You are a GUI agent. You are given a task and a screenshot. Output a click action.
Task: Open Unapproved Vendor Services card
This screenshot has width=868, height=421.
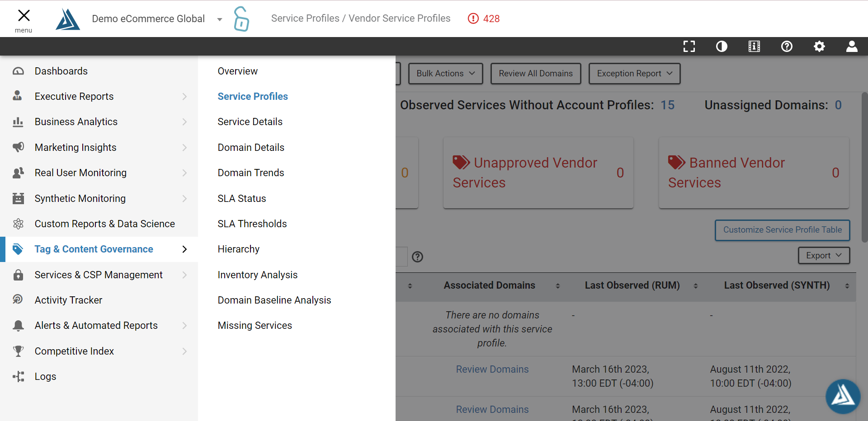coord(538,173)
